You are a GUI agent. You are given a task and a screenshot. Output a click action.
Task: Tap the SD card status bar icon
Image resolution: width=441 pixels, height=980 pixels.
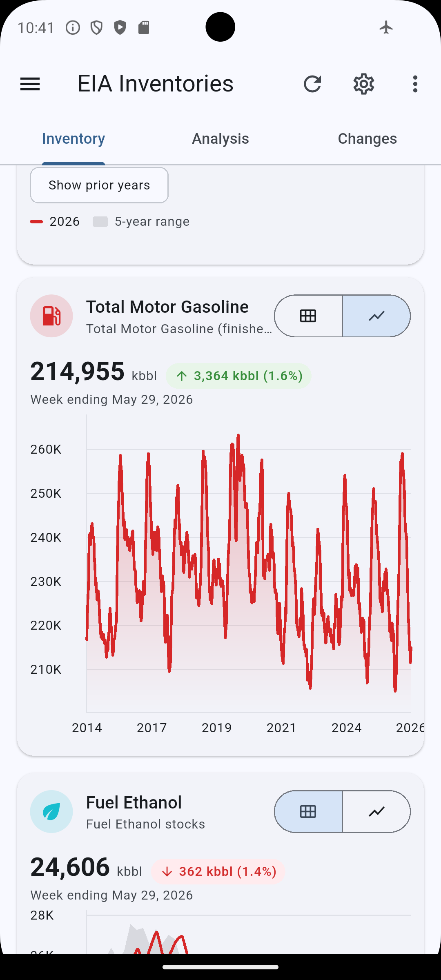(x=144, y=27)
